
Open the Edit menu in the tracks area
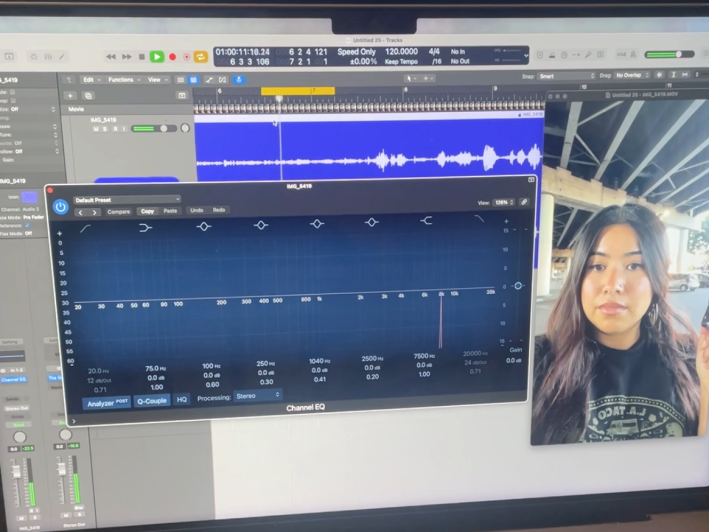91,79
